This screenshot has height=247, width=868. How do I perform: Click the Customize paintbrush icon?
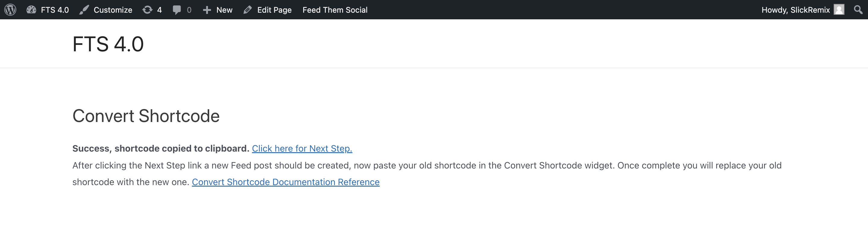[84, 10]
